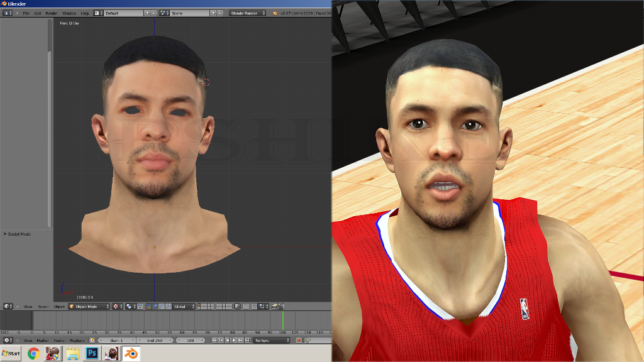This screenshot has height=362, width=644.
Task: Open the Blender Render engine dropdown
Action: click(248, 13)
